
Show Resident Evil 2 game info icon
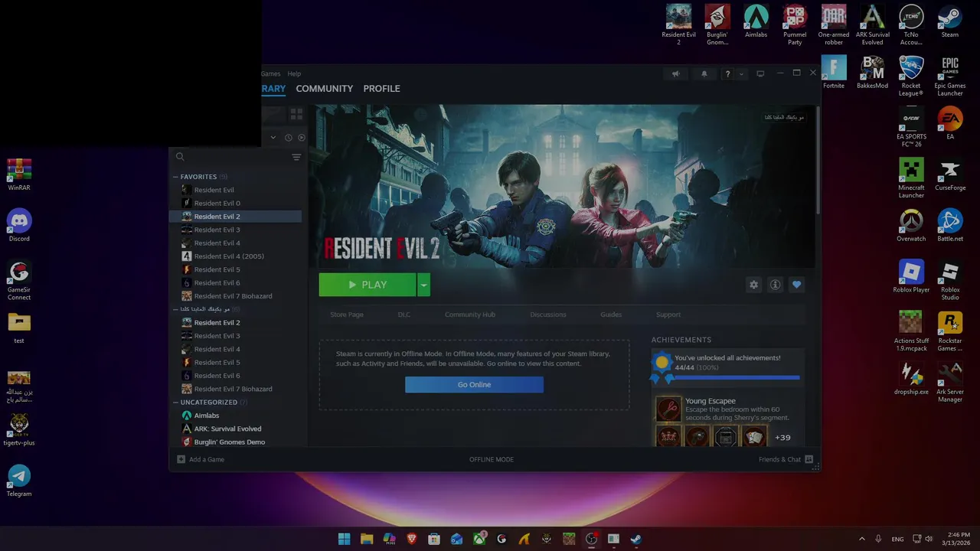[x=775, y=285]
